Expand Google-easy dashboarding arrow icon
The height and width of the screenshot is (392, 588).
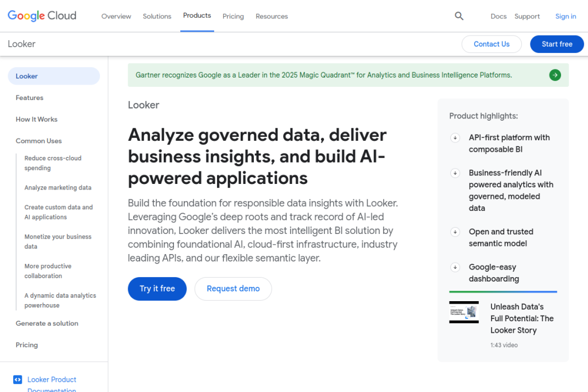click(455, 267)
